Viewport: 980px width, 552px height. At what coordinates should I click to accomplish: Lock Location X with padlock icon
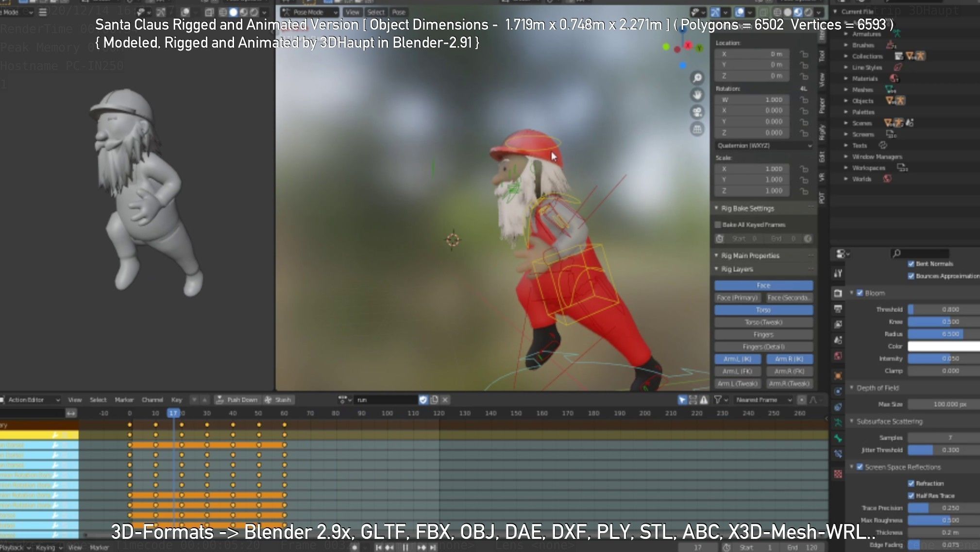point(804,54)
